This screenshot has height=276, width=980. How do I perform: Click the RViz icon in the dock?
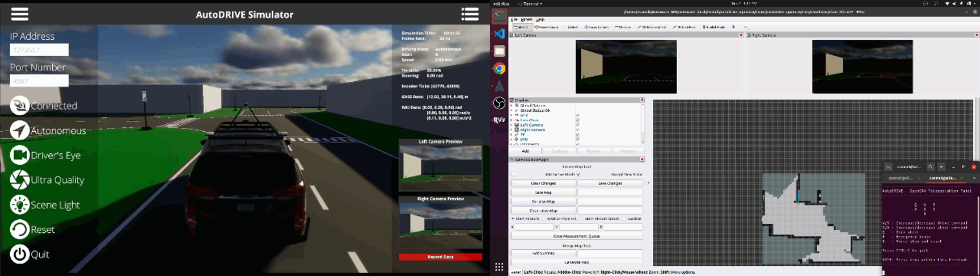[499, 120]
